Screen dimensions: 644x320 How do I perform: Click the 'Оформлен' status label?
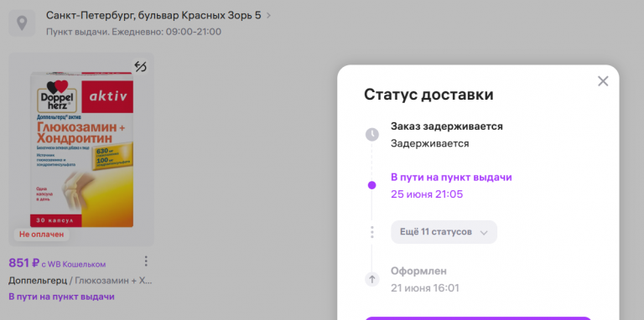pyautogui.click(x=418, y=271)
